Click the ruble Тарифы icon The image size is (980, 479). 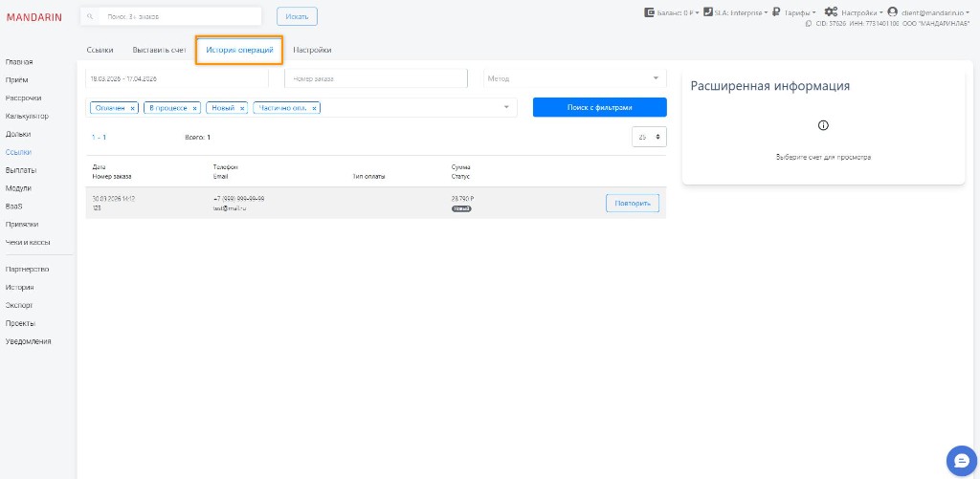tap(776, 12)
